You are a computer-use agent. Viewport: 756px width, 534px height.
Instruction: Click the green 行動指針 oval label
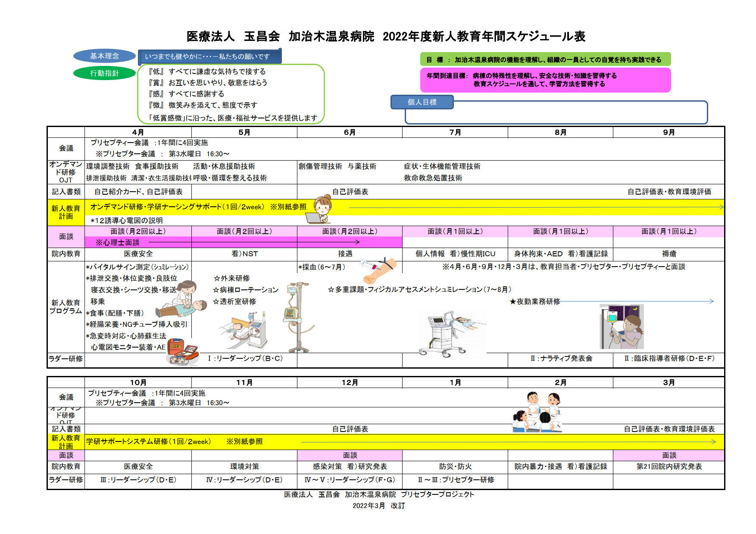tap(104, 73)
